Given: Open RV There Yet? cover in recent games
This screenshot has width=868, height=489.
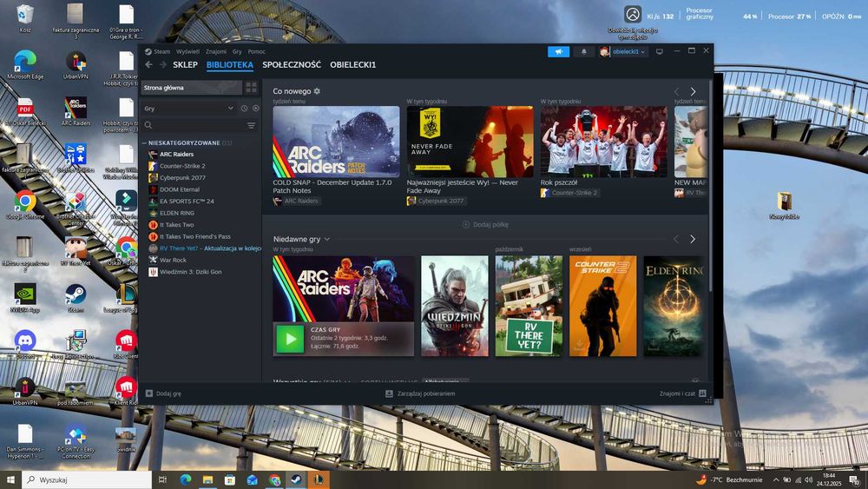Looking at the screenshot, I should [529, 306].
